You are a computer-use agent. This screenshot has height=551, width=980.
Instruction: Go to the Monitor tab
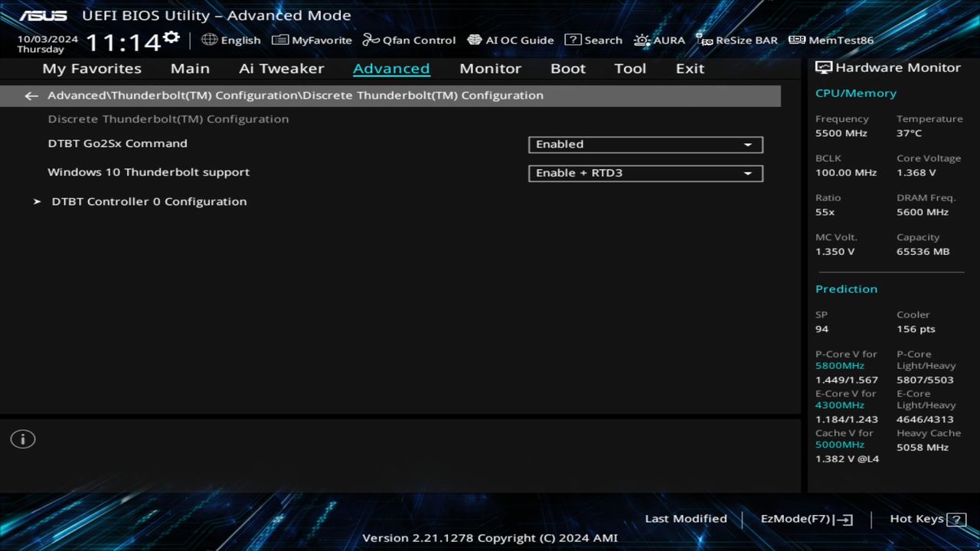(490, 68)
